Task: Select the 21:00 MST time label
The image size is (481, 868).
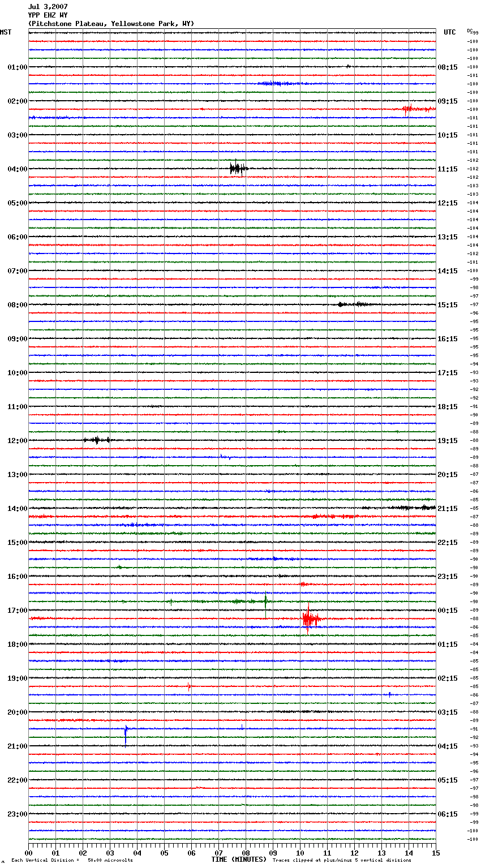Action: tap(18, 746)
